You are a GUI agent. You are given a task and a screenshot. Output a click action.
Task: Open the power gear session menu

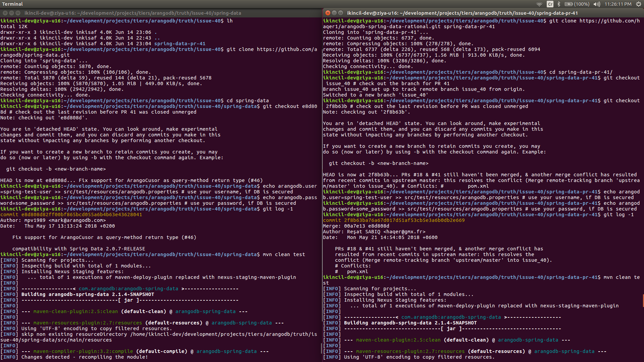(639, 4)
